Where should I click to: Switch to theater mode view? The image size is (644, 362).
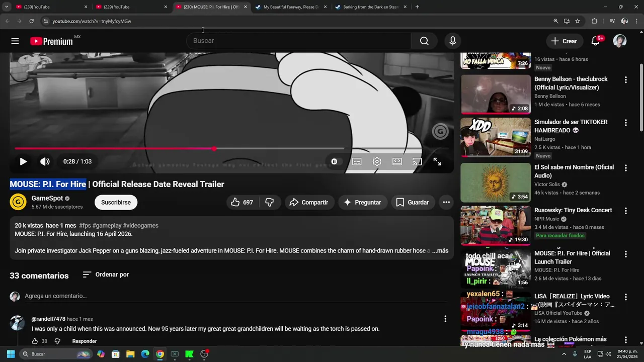click(397, 161)
